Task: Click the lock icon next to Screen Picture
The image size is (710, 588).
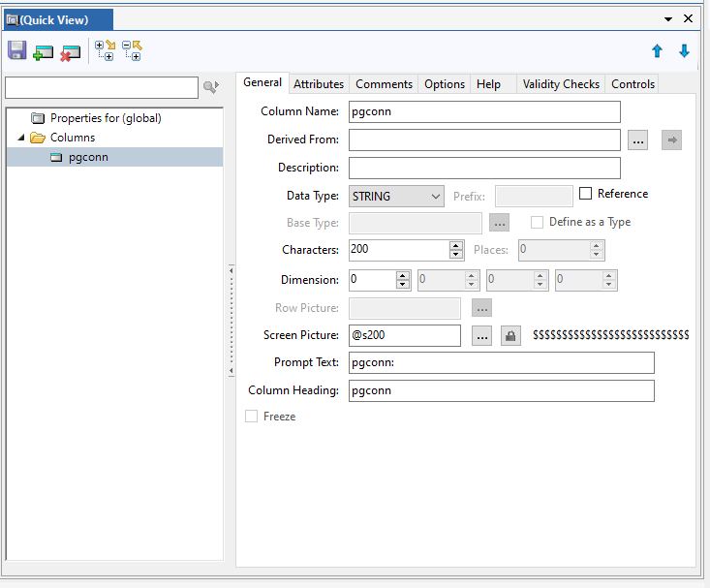Action: pyautogui.click(x=510, y=335)
